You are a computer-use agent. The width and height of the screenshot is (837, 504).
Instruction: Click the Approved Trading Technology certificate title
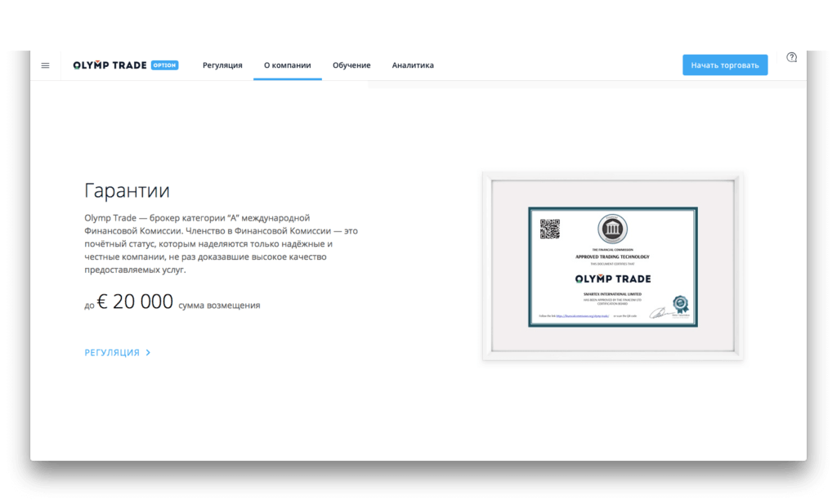coord(612,256)
